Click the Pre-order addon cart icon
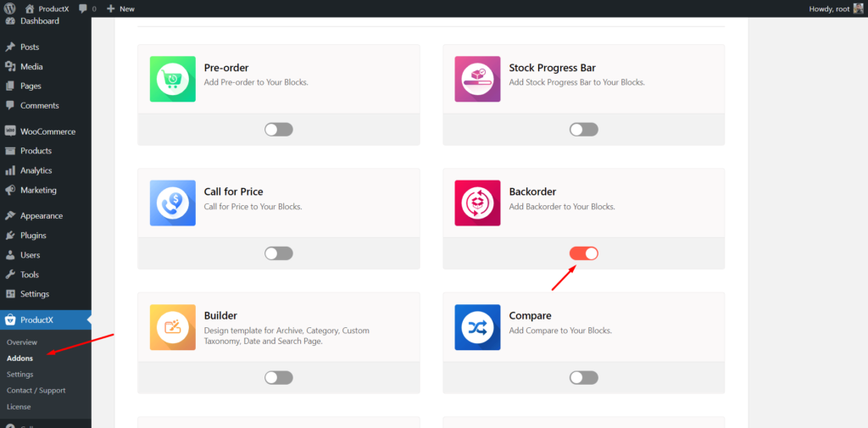This screenshot has width=868, height=428. coord(173,79)
